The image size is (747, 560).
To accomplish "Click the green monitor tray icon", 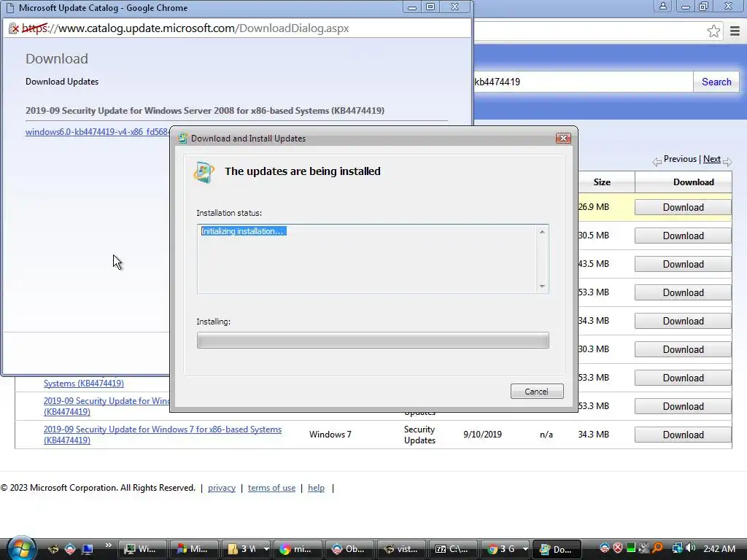I will point(631,548).
